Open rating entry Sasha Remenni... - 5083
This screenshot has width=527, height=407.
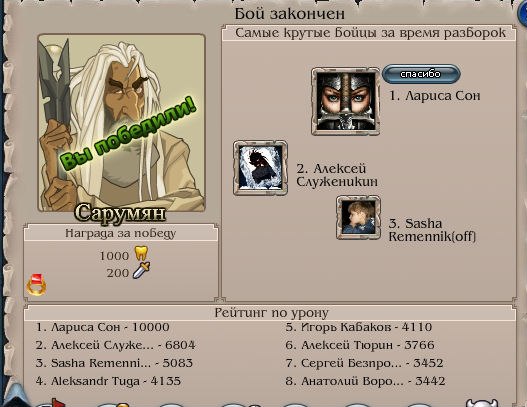pos(114,363)
